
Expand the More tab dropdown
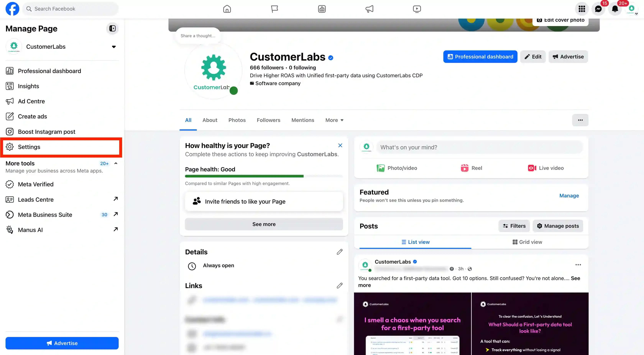pyautogui.click(x=334, y=120)
